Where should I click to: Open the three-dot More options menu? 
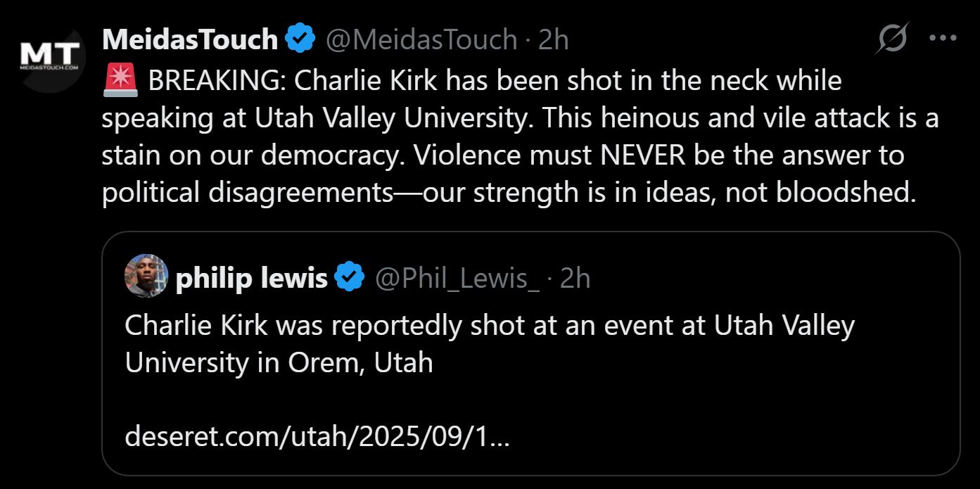(943, 38)
